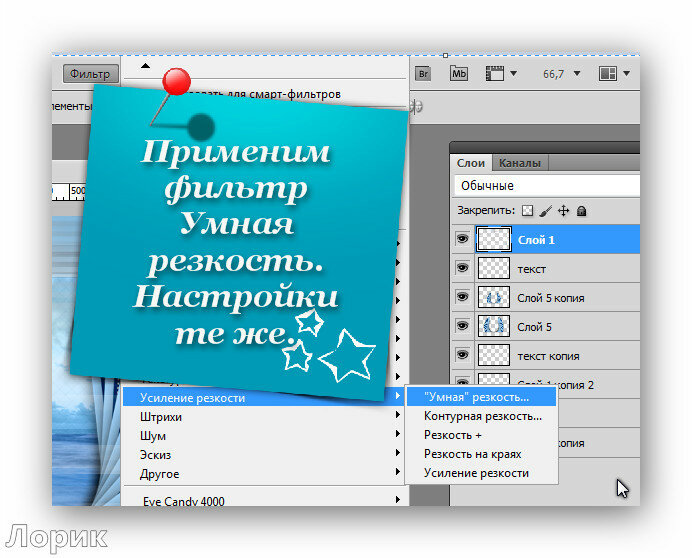692x558 pixels.
Task: Toggle lock transparent pixels icon
Action: coord(527,211)
